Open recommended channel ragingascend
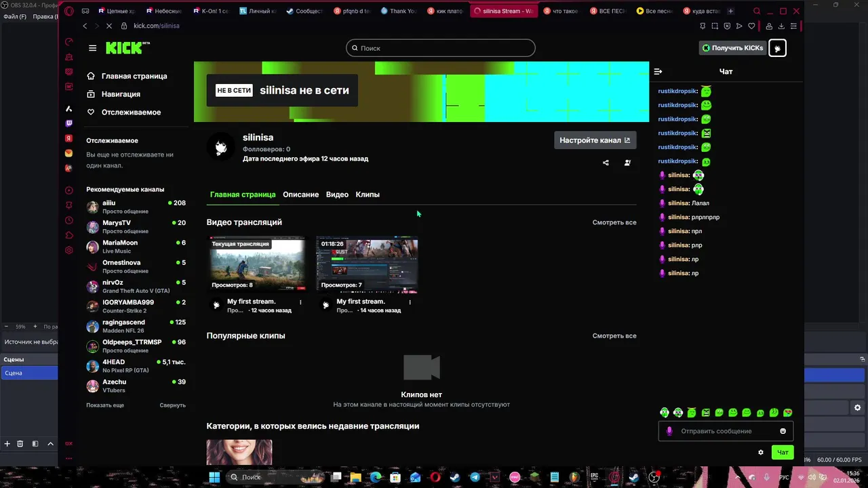This screenshot has width=868, height=488. coord(136,326)
